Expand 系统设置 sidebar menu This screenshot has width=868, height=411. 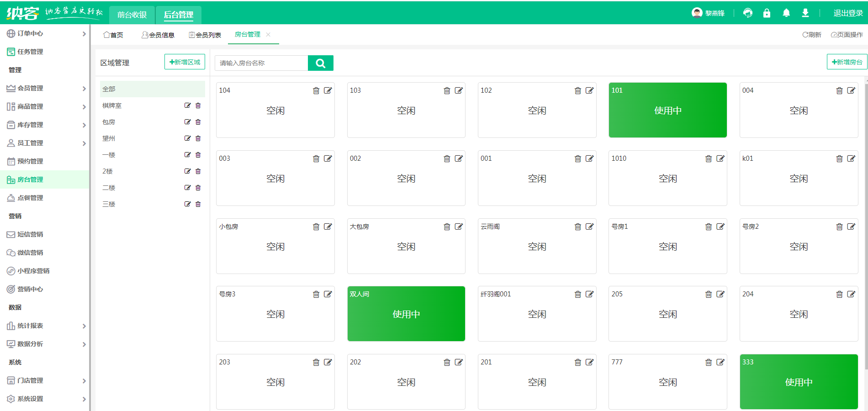[x=46, y=399]
